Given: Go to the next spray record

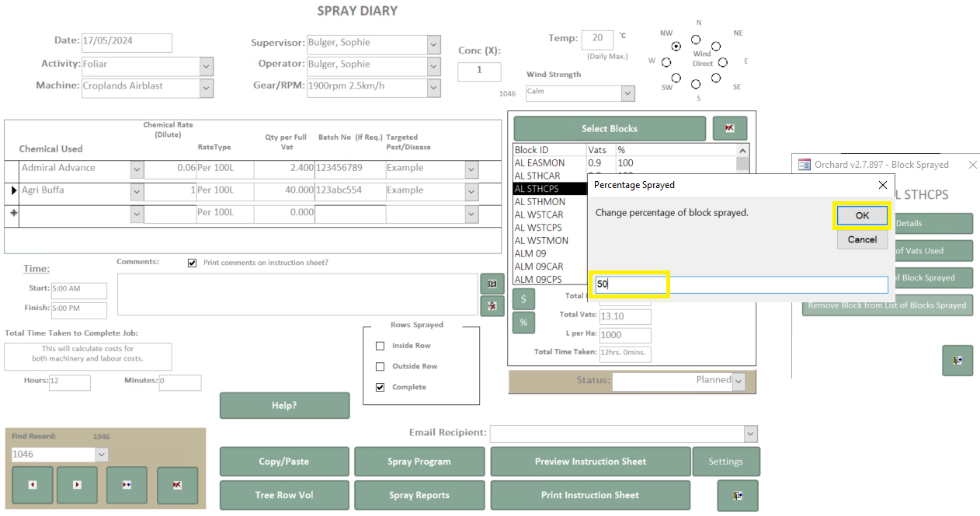Looking at the screenshot, I should click(77, 485).
